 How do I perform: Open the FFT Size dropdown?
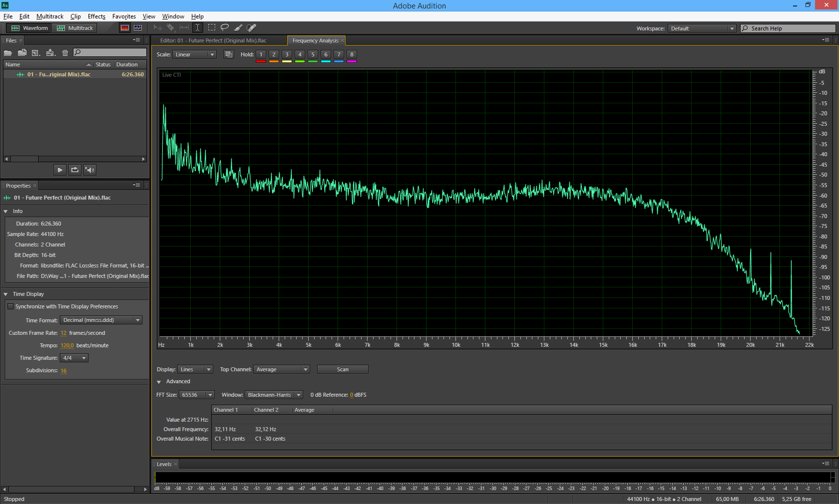pyautogui.click(x=197, y=395)
